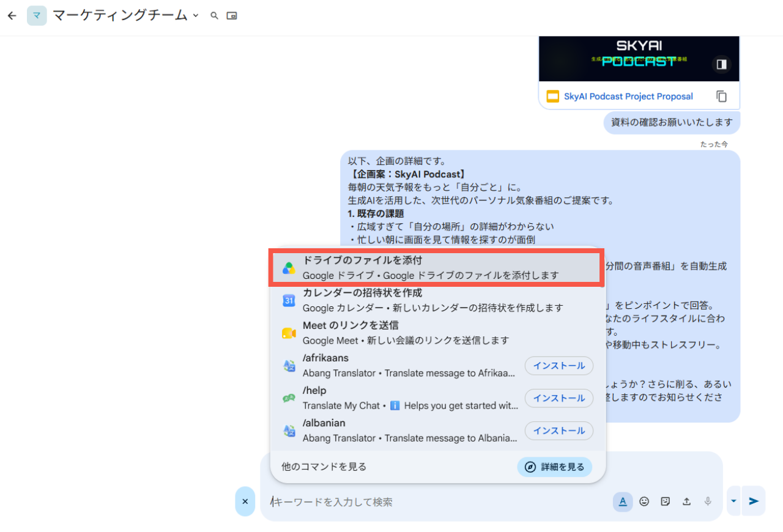Toggle text formatting options (A icon)
783x532 pixels.
623,501
